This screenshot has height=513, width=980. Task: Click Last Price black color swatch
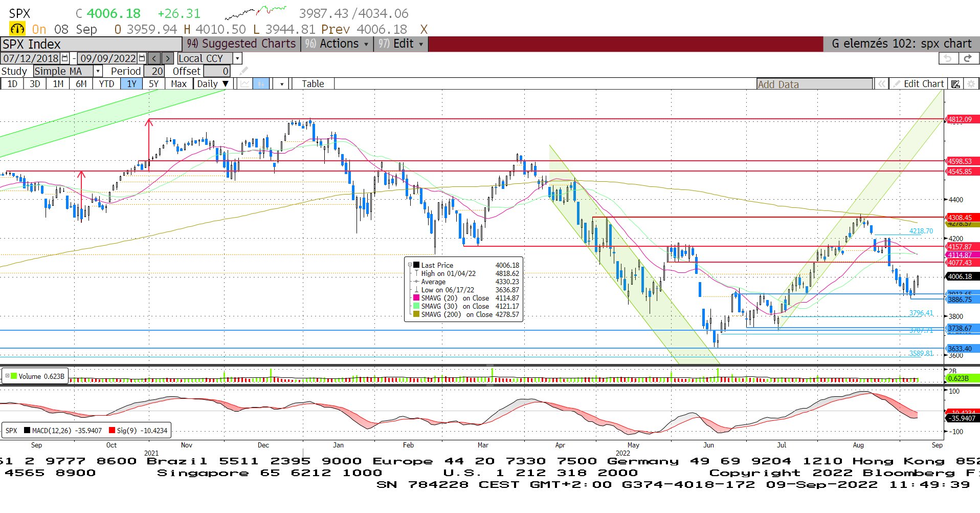(416, 265)
